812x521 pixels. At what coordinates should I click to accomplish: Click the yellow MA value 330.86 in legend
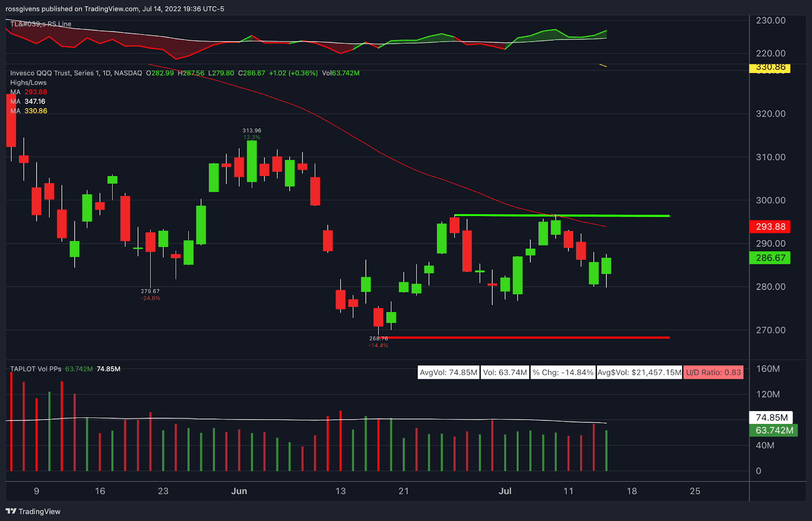(x=35, y=110)
